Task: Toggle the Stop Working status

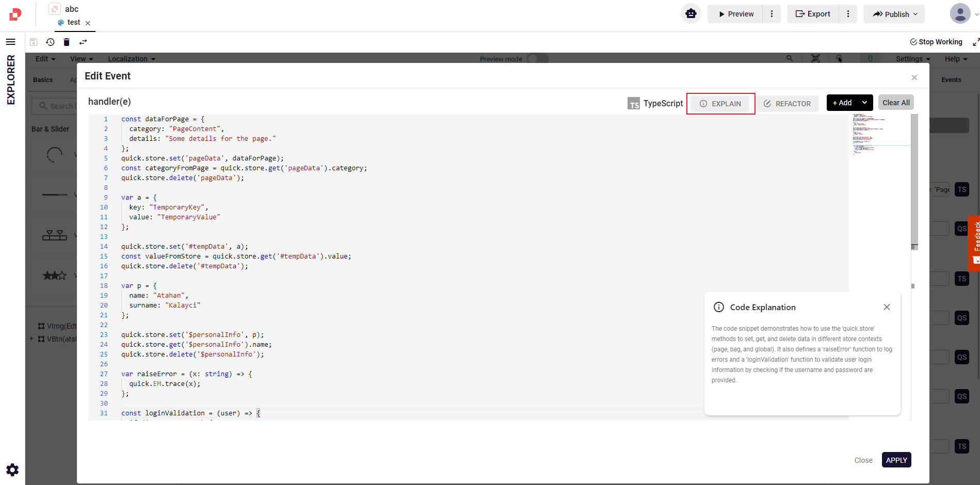Action: (x=936, y=42)
